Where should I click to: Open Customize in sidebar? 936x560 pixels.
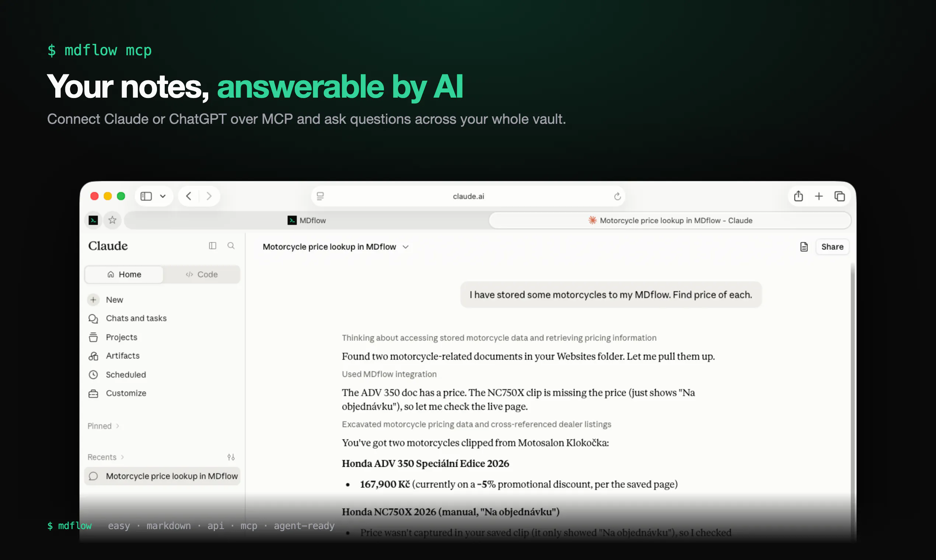[162, 393]
